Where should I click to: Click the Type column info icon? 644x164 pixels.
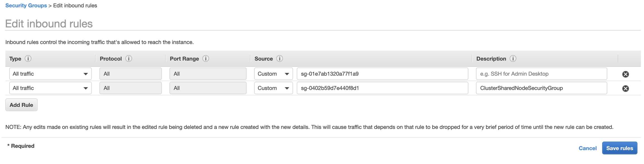28,59
